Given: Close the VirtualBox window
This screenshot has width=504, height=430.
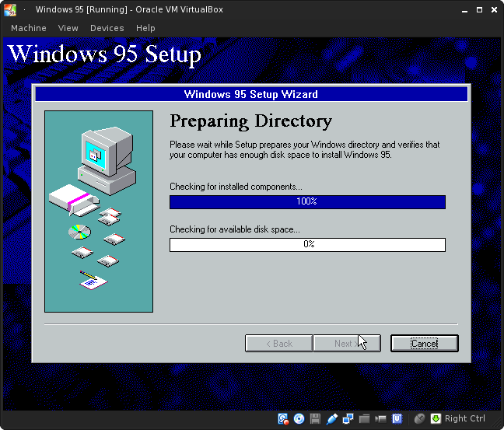Looking at the screenshot, I should pyautogui.click(x=495, y=10).
